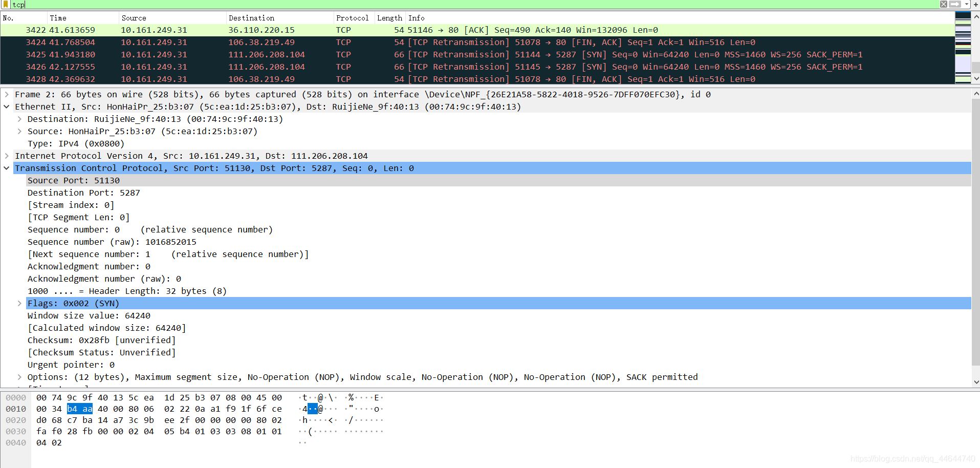The height and width of the screenshot is (468, 980).
Task: Select packet 3424 TCP Retransmission FIN ACK
Action: pyautogui.click(x=477, y=42)
